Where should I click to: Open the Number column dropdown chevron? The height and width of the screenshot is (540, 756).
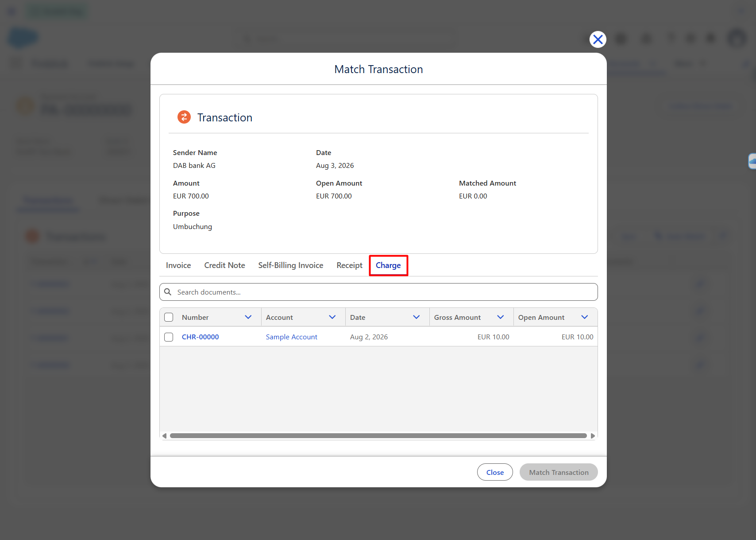pyautogui.click(x=248, y=317)
